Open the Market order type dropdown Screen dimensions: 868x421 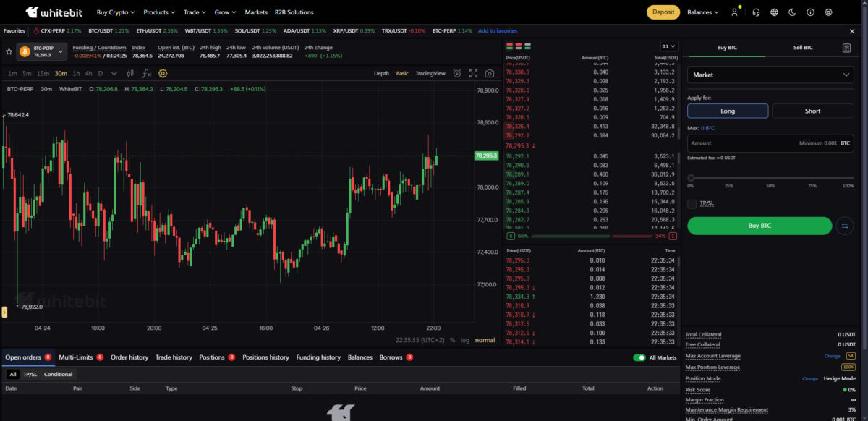pyautogui.click(x=770, y=75)
